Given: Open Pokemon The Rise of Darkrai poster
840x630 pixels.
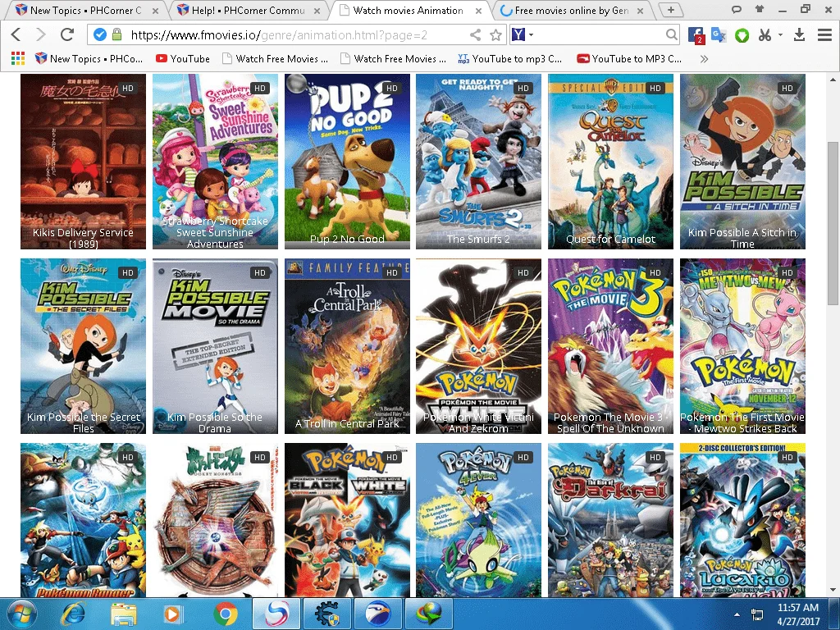Looking at the screenshot, I should pos(610,520).
